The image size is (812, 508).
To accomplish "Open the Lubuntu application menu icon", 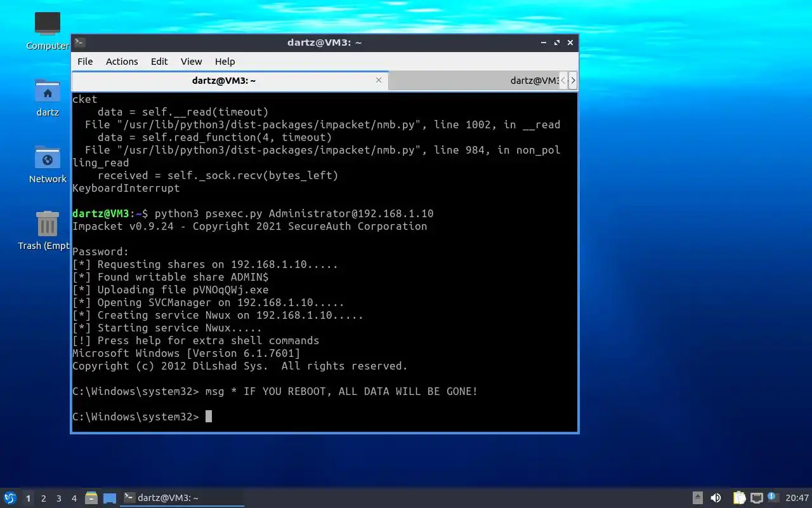I will 10,498.
